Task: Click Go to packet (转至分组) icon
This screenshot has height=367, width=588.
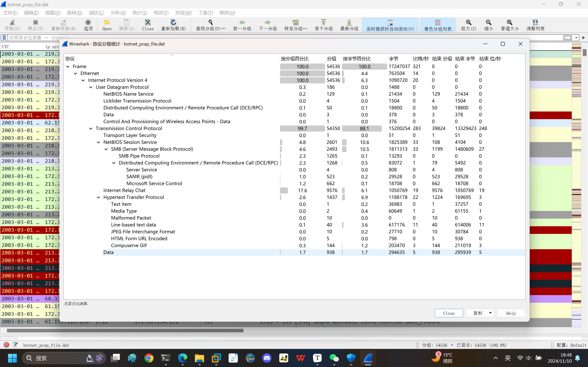Action: coord(296,23)
